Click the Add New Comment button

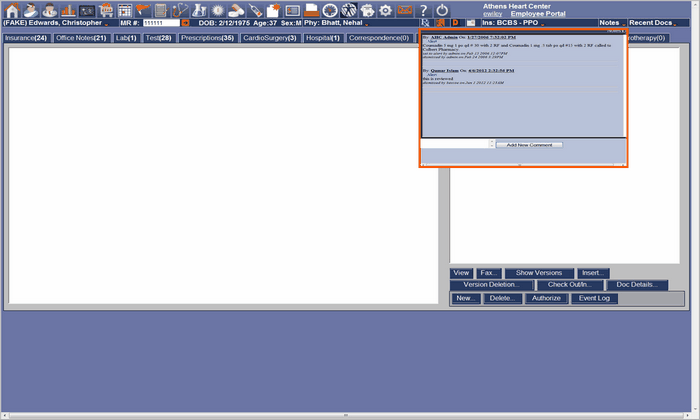point(529,145)
